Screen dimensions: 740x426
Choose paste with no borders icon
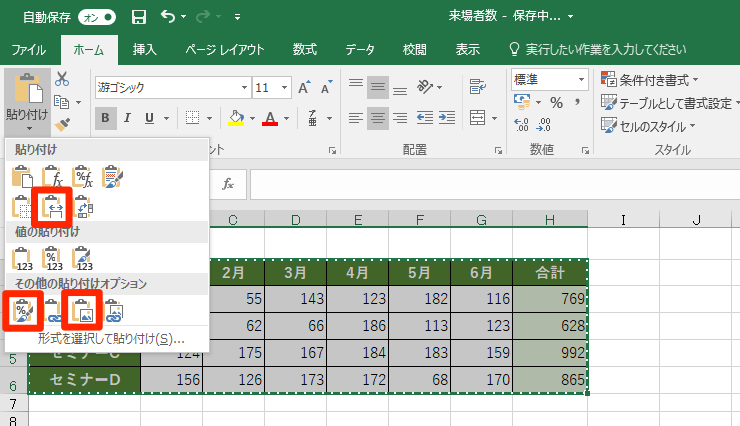[21, 207]
